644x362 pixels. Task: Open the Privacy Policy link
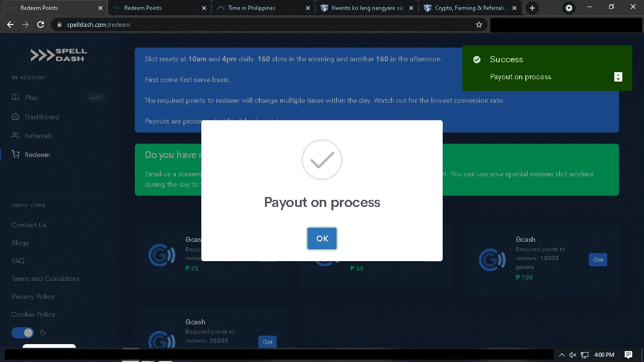point(33,296)
